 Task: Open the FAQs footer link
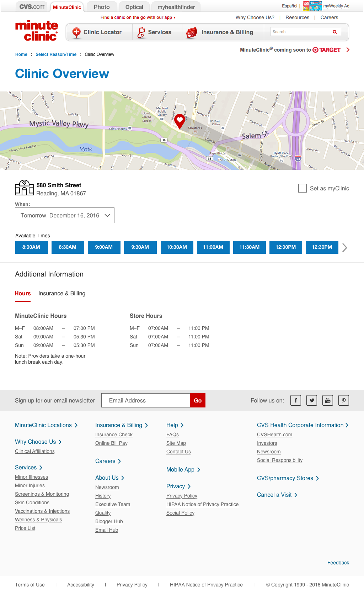click(172, 435)
